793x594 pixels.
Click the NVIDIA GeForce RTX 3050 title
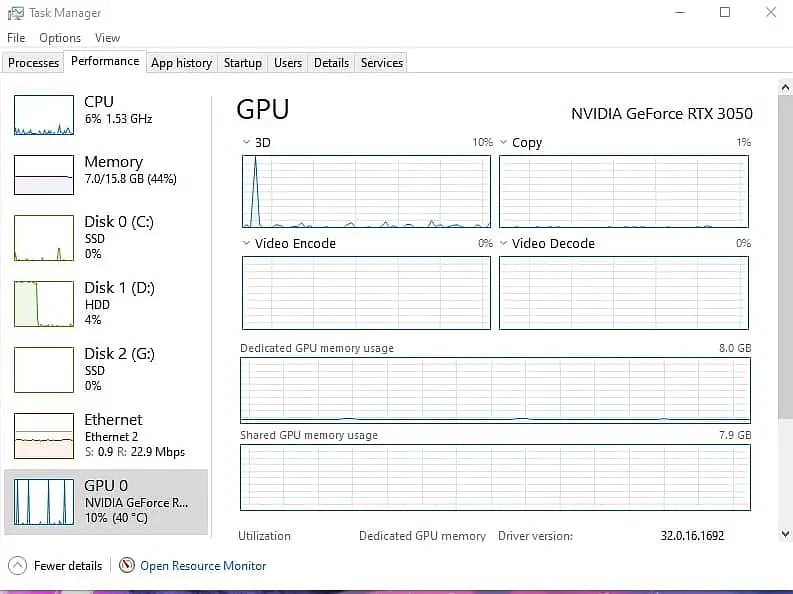point(662,113)
